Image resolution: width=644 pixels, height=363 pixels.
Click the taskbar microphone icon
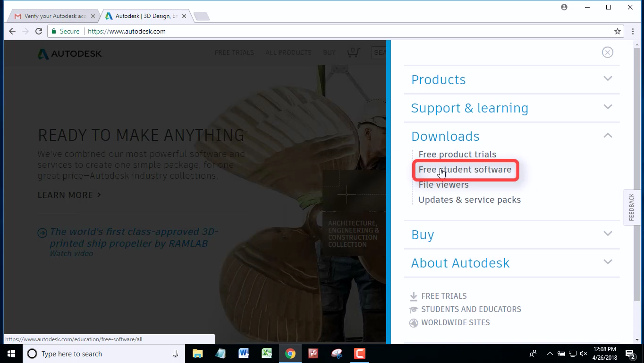point(175,354)
